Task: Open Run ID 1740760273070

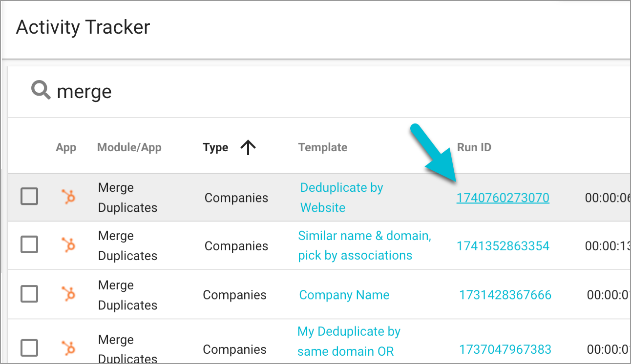Action: click(x=503, y=197)
